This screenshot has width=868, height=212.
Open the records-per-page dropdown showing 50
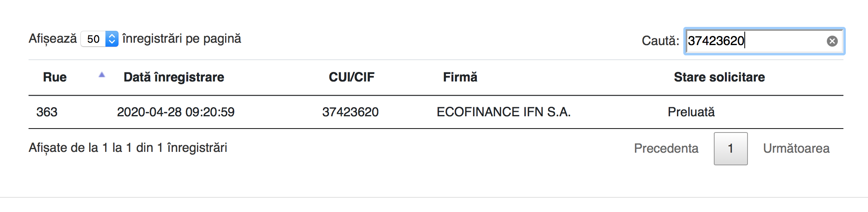point(99,39)
